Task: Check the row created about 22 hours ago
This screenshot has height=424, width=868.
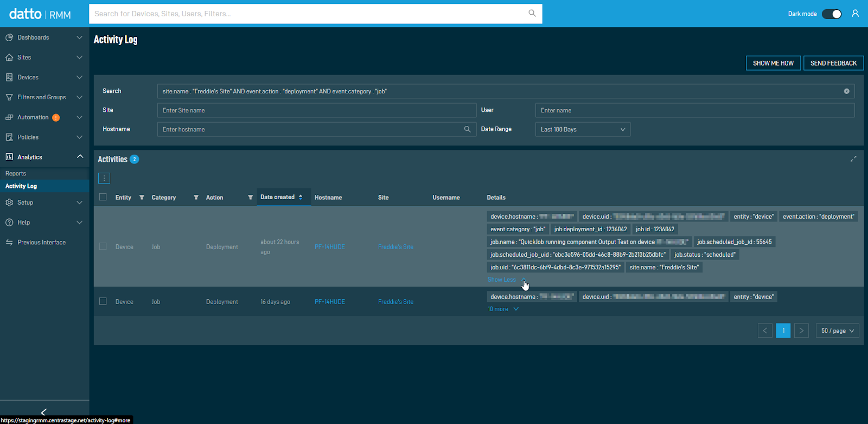Action: point(103,246)
